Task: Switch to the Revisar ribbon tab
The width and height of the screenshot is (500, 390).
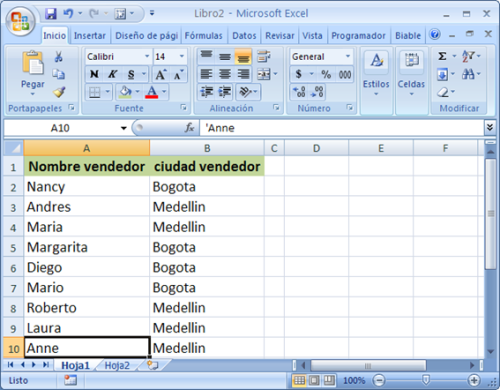Action: coord(280,36)
